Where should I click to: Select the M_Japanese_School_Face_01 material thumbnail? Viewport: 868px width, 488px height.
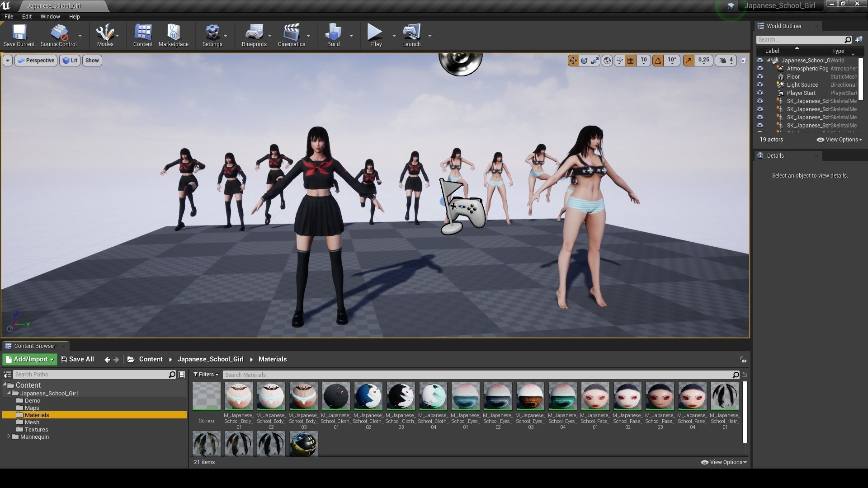click(x=595, y=396)
